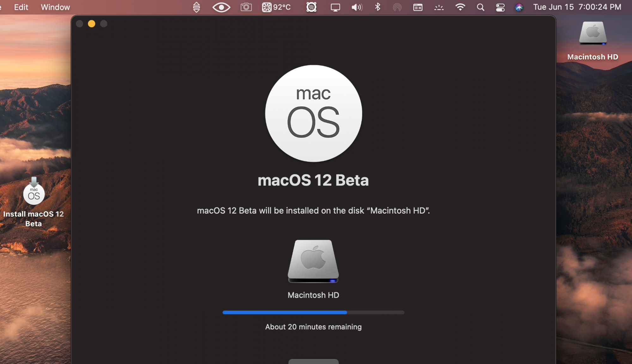The height and width of the screenshot is (364, 632).
Task: Open the volume control in menu bar
Action: click(357, 7)
